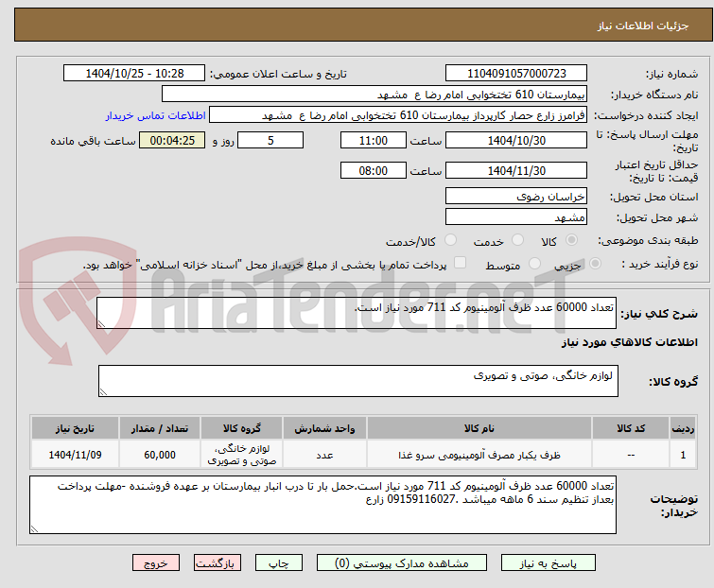This screenshot has width=714, height=588.
Task: Open مشاهده مدارک پیوستی (0) button
Action: pos(402,563)
